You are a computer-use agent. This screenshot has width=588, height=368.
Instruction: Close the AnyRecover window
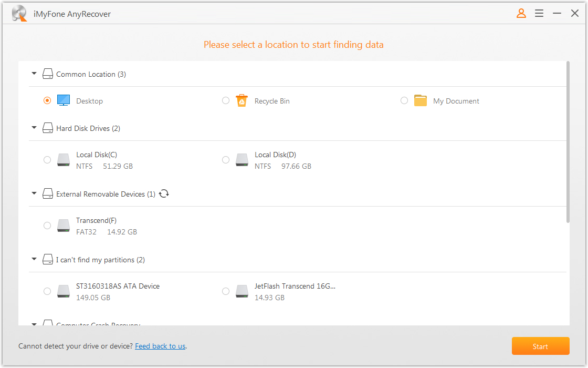574,14
